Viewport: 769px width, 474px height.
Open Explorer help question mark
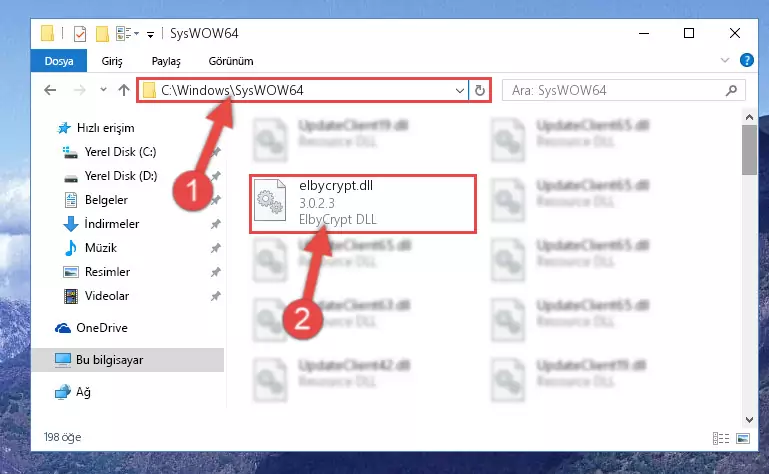tap(746, 60)
